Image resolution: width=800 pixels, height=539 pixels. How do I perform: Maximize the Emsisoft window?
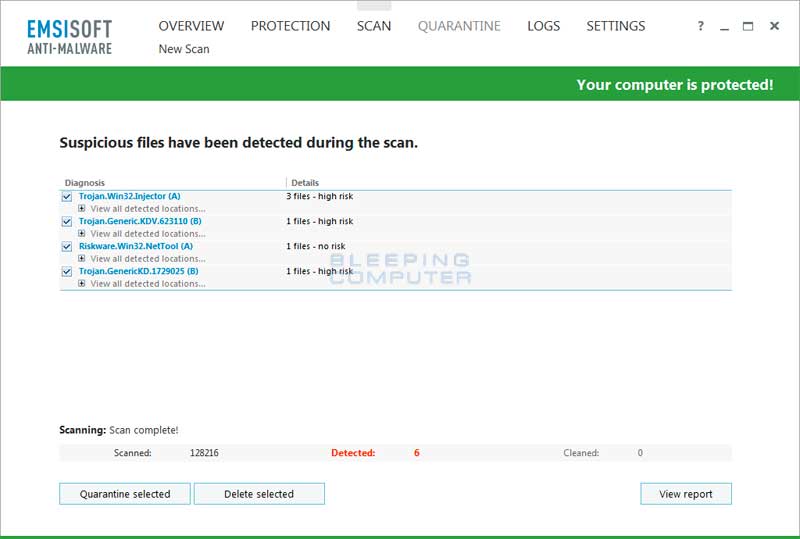(x=748, y=26)
